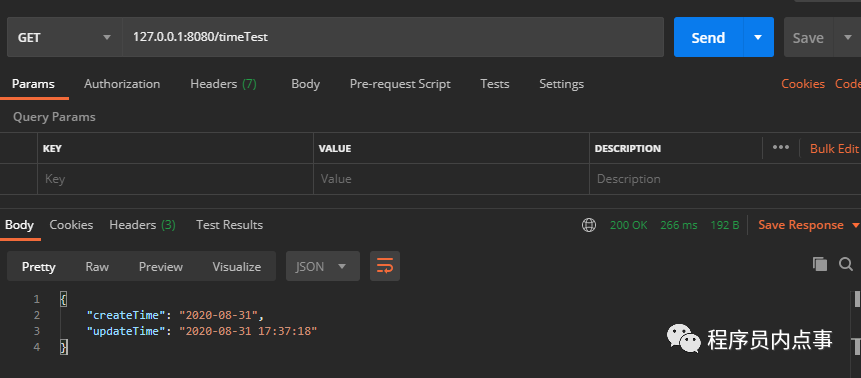Send the GET request
The width and height of the screenshot is (861, 378).
(x=708, y=37)
